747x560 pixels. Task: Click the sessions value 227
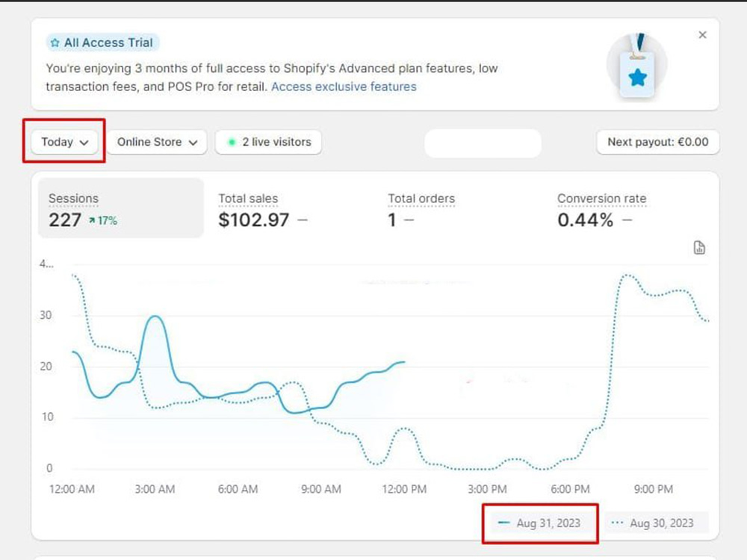pos(65,220)
